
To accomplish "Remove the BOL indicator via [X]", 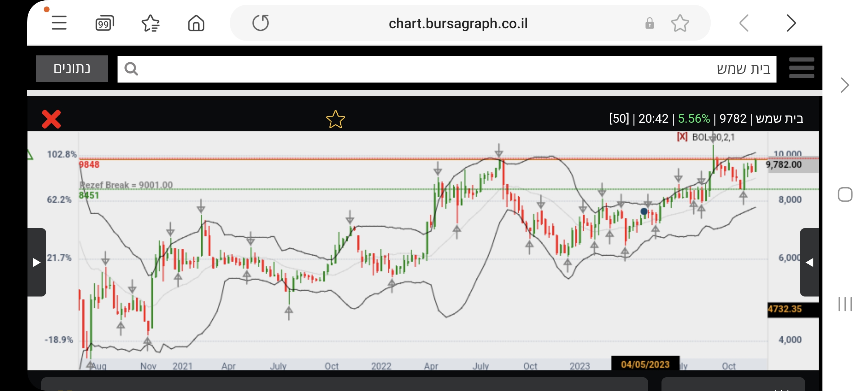I will [x=682, y=137].
